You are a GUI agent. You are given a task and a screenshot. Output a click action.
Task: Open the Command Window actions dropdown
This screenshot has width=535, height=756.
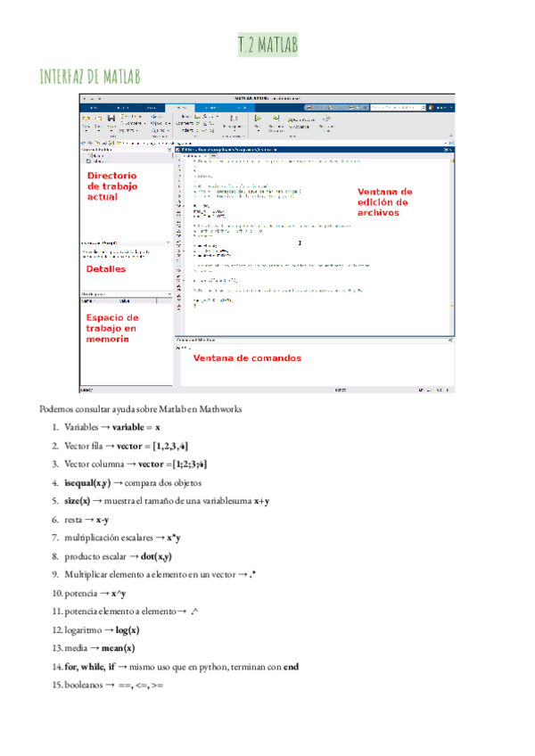[451, 340]
